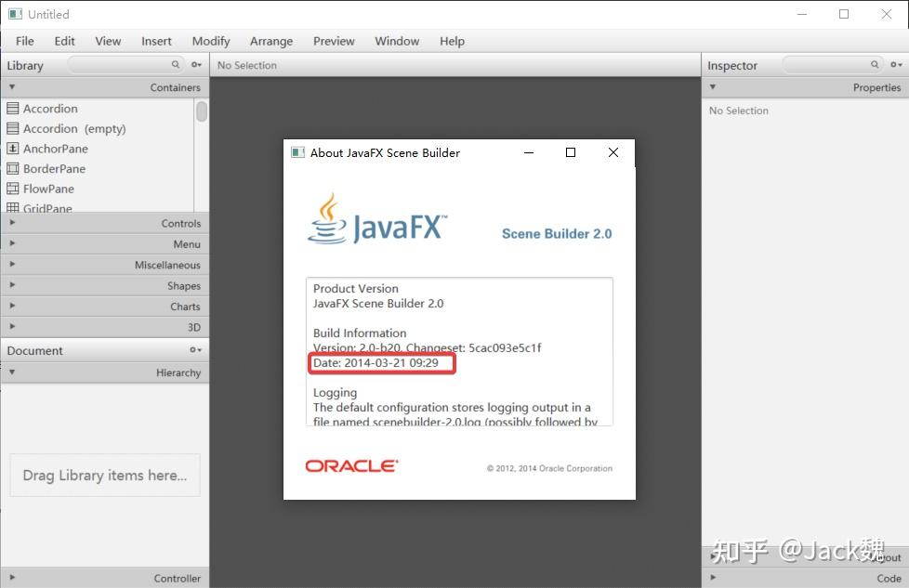Select the Accordion (empty) container icon

(x=14, y=128)
